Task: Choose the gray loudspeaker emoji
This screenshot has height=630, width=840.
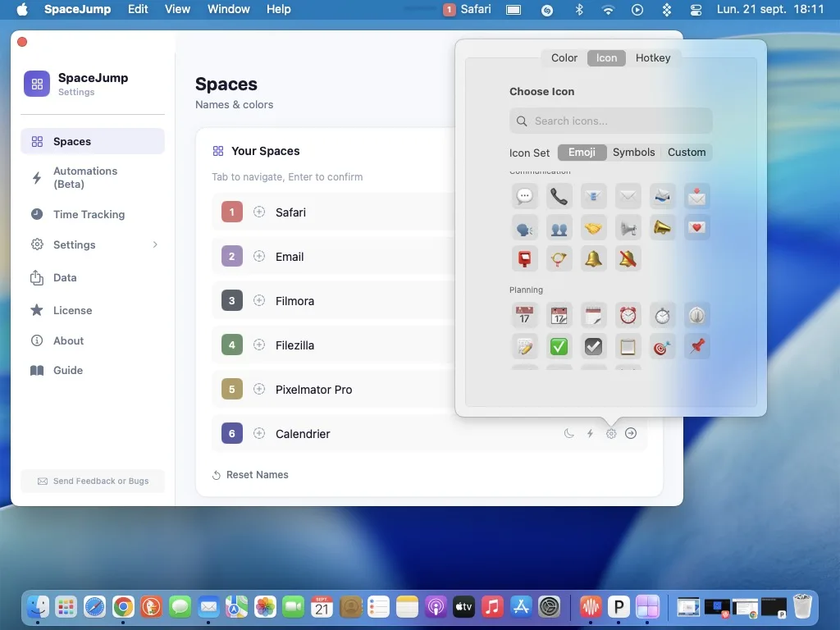Action: tap(628, 228)
